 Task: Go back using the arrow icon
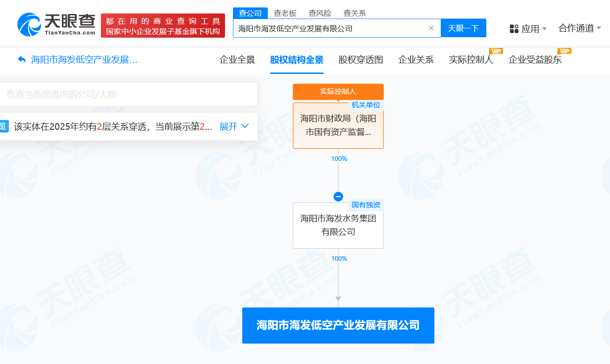tap(21, 60)
